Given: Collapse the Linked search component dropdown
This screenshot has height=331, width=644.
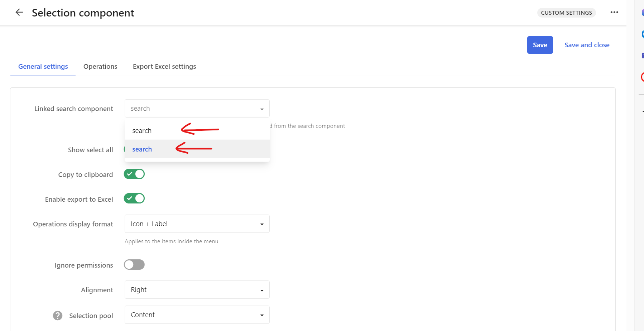Looking at the screenshot, I should [262, 109].
